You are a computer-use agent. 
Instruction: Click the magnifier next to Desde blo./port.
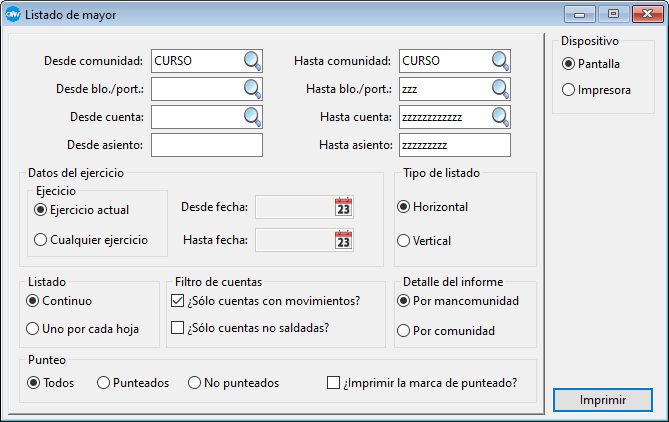coord(252,89)
